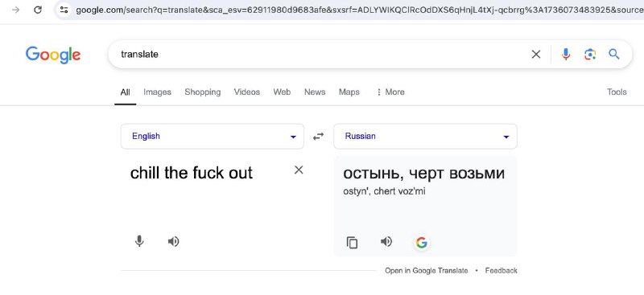Click the Feedback link
This screenshot has width=644, height=295.
[501, 270]
